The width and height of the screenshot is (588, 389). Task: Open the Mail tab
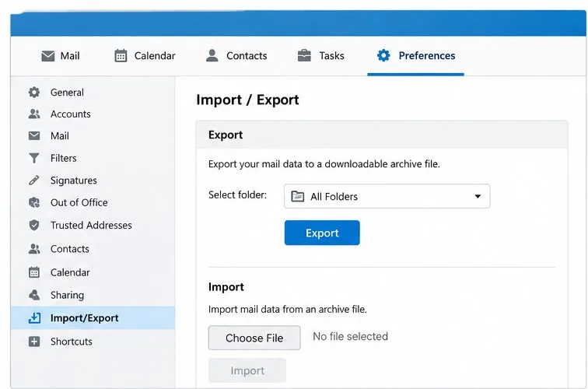61,56
